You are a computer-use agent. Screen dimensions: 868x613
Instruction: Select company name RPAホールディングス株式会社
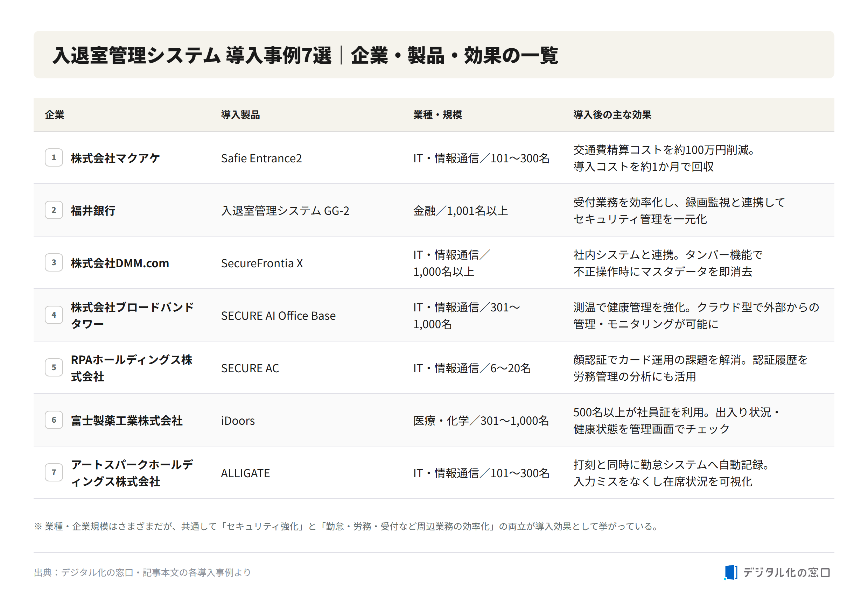pos(132,368)
